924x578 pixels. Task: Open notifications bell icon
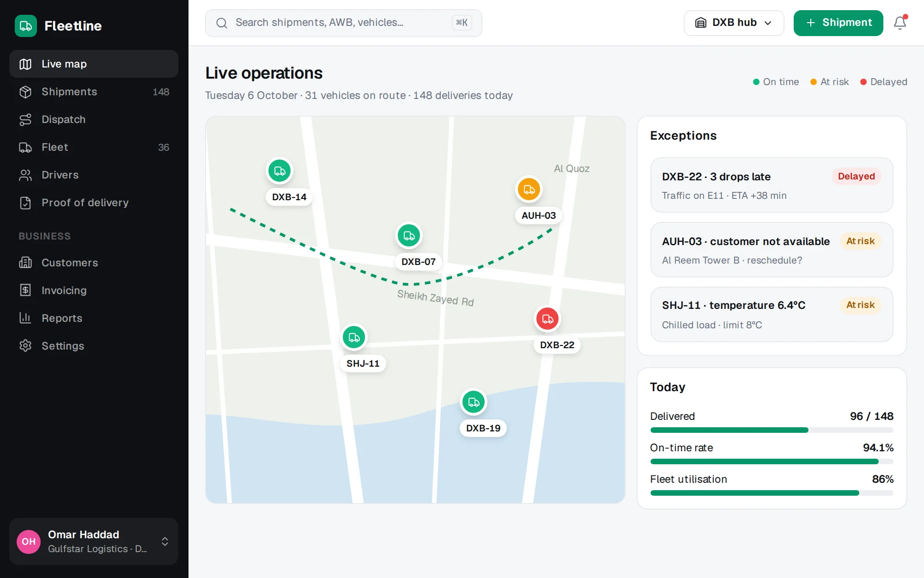click(900, 23)
